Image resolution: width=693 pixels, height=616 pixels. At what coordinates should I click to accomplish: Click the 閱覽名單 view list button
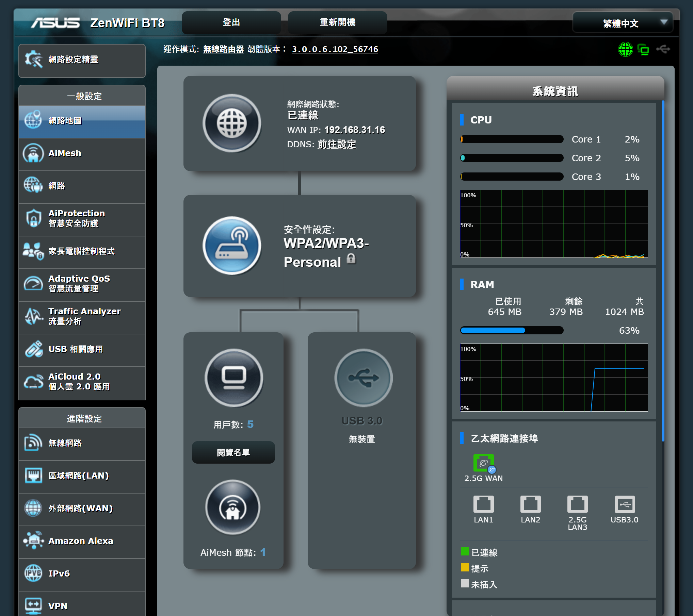coord(233,452)
